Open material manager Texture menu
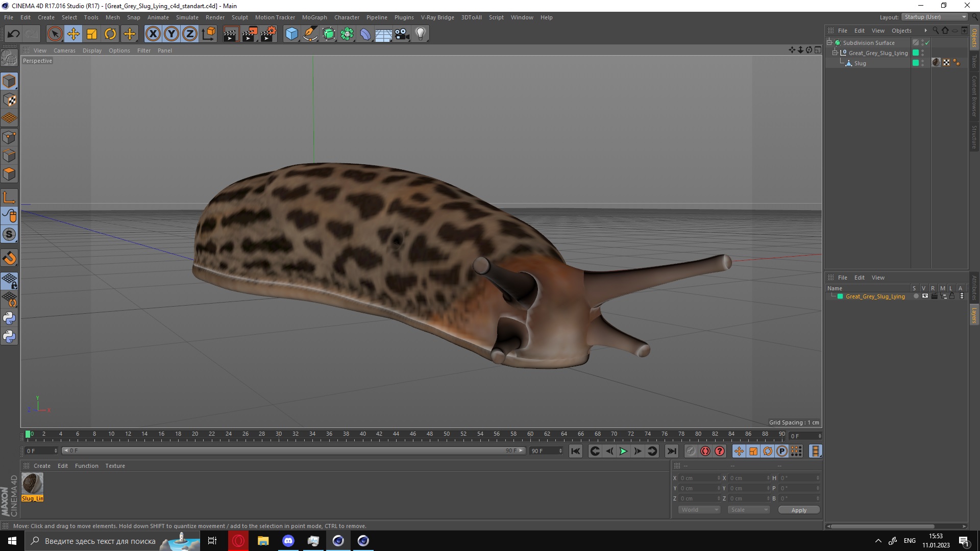The width and height of the screenshot is (980, 551). coord(115,466)
